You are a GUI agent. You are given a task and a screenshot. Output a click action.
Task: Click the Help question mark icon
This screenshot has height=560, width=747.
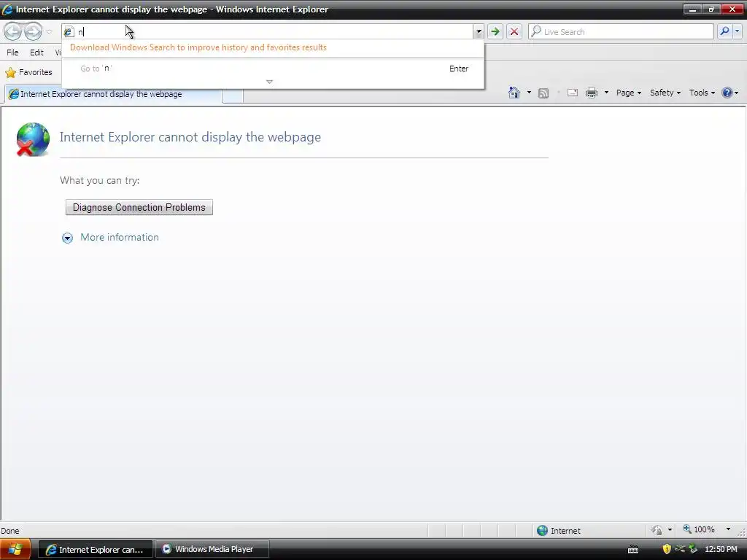tap(727, 93)
